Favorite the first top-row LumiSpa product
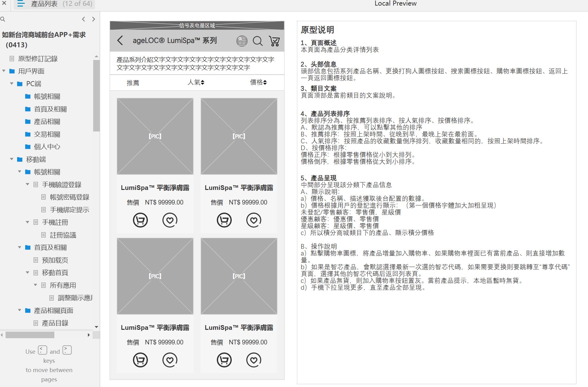The width and height of the screenshot is (588, 387). 170,220
